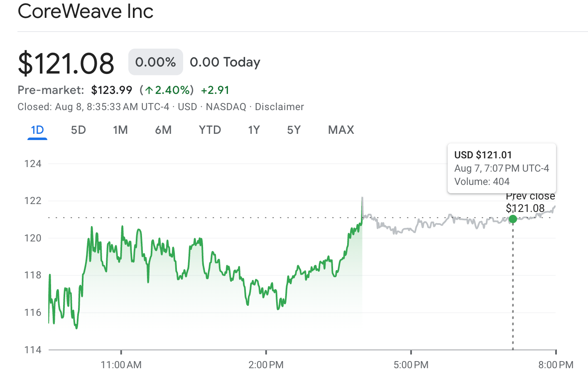The width and height of the screenshot is (588, 379).
Task: Click the pre-market price $123.99
Action: click(111, 90)
